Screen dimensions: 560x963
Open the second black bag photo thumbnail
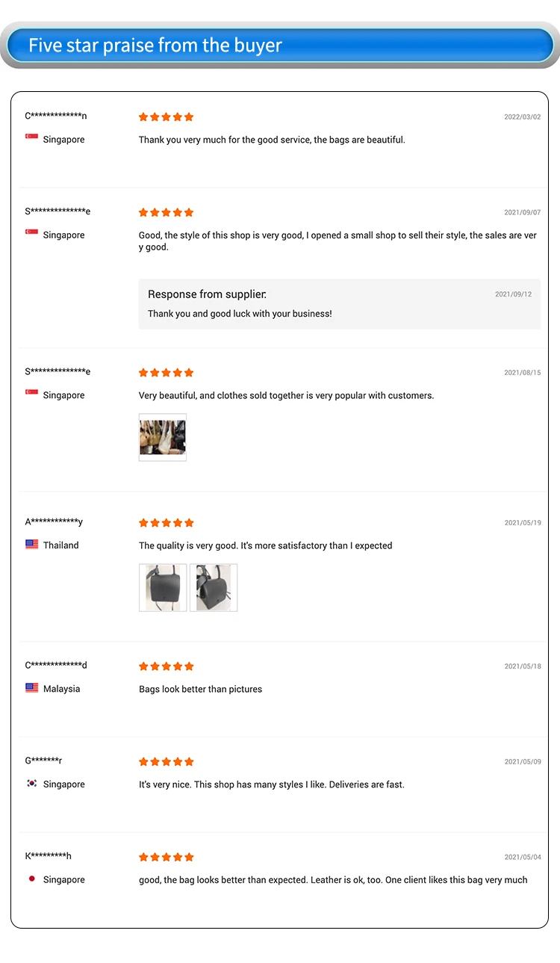(x=214, y=587)
